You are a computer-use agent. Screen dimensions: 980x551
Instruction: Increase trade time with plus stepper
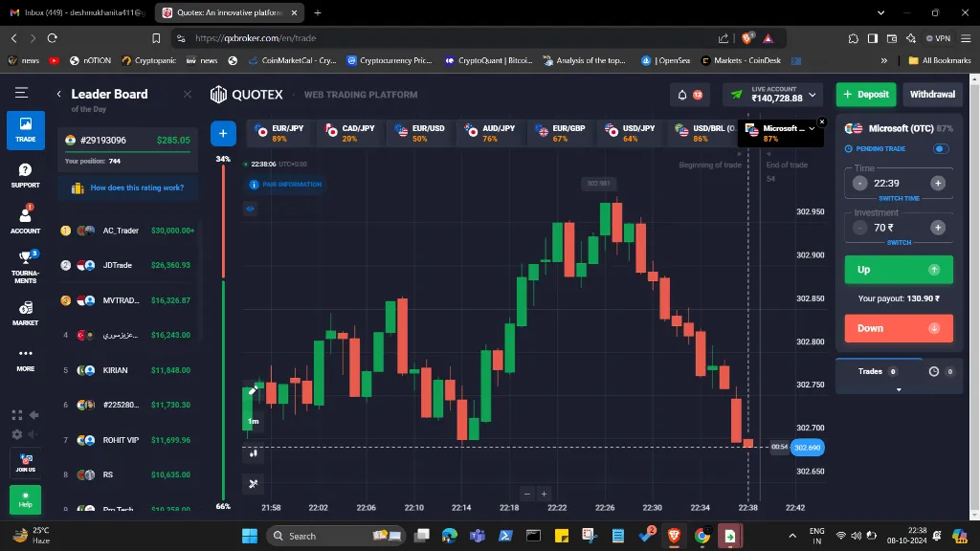click(x=938, y=183)
